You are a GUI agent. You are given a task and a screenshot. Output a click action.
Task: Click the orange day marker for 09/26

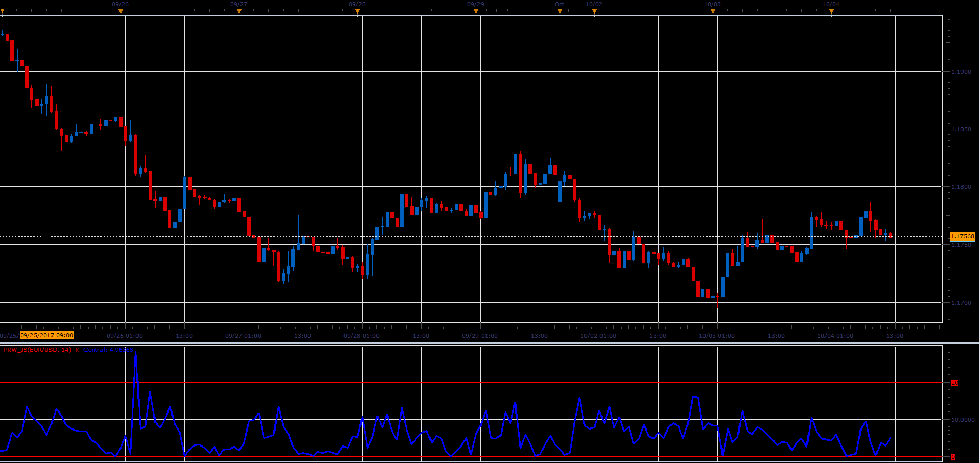121,11
